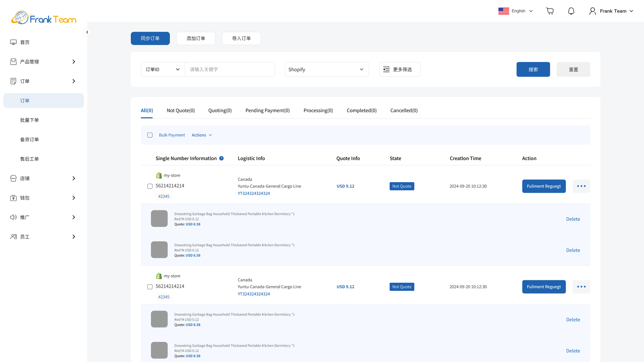Open the Cancelled orders tab
The width and height of the screenshot is (644, 362).
[x=403, y=110]
